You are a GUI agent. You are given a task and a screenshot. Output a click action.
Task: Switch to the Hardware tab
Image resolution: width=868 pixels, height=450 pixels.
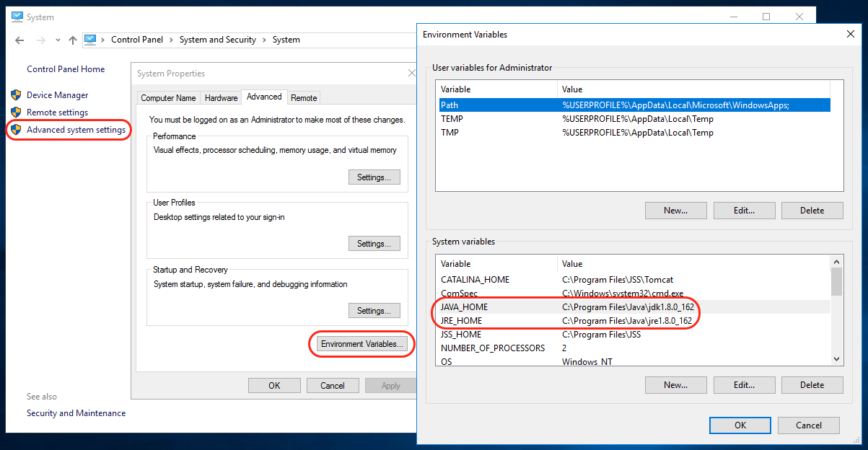point(220,97)
